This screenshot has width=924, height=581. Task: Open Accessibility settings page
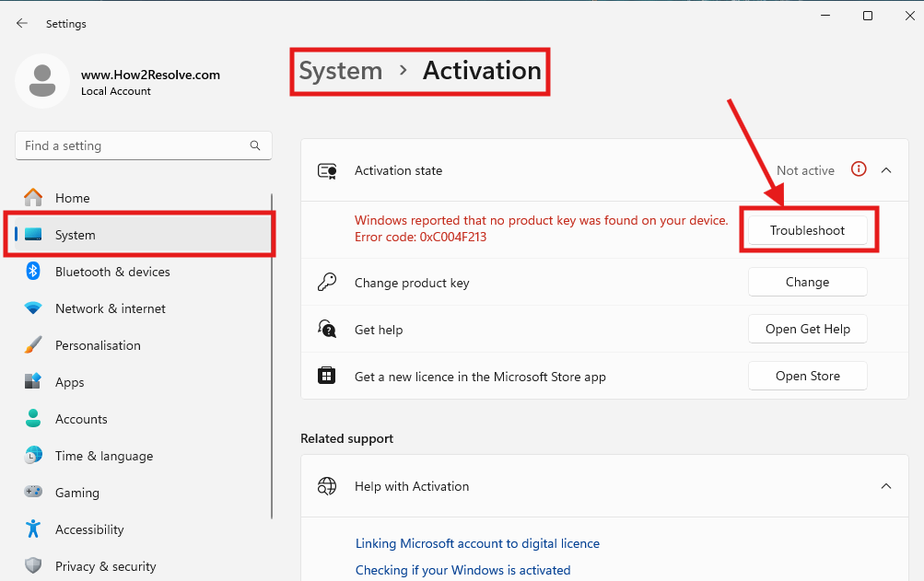point(141,529)
